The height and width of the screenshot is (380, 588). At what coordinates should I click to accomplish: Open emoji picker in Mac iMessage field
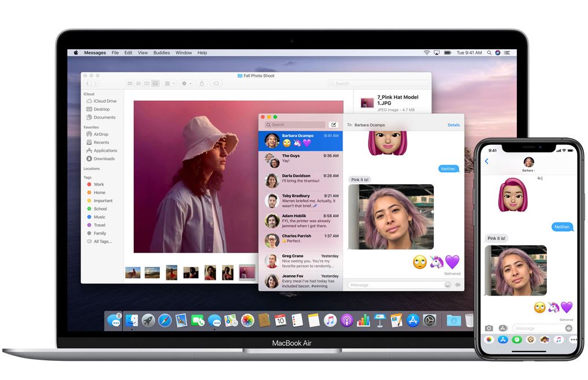447,285
